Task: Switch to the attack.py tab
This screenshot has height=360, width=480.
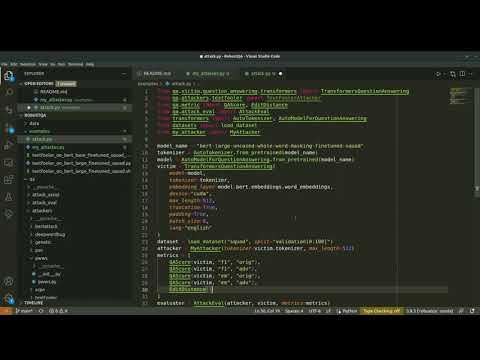Action: point(263,74)
